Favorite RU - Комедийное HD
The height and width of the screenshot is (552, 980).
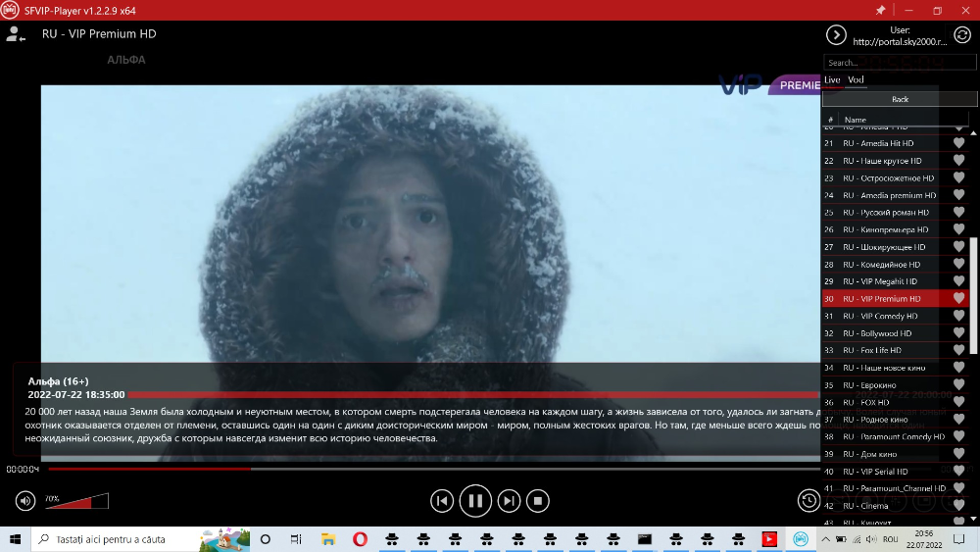coord(958,265)
